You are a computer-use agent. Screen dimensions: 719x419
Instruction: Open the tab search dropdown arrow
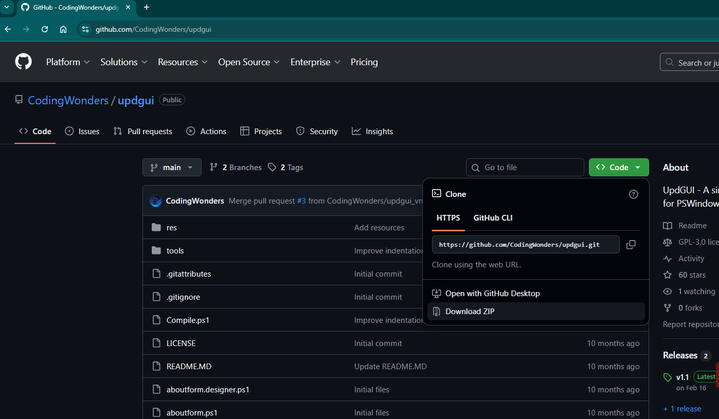pyautogui.click(x=6, y=7)
